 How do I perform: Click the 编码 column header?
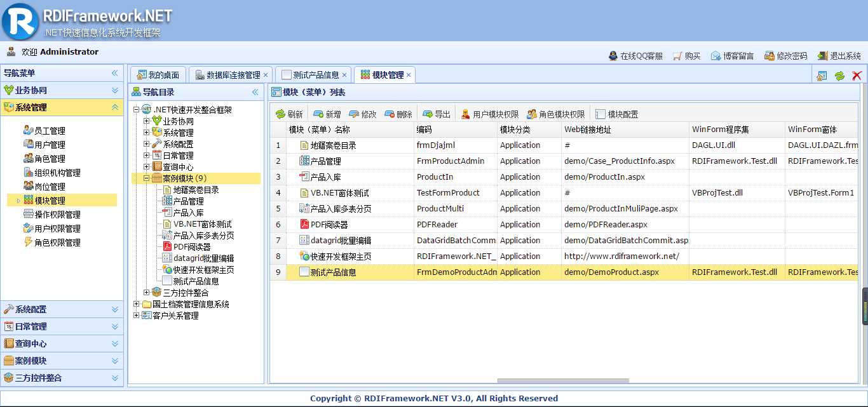tap(456, 130)
